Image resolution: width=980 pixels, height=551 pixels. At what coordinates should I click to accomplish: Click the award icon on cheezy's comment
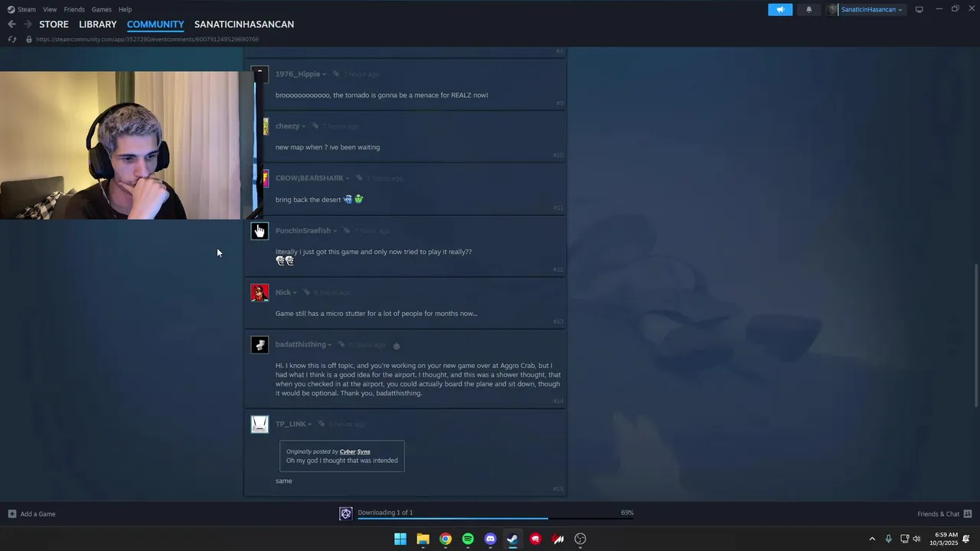pyautogui.click(x=315, y=126)
